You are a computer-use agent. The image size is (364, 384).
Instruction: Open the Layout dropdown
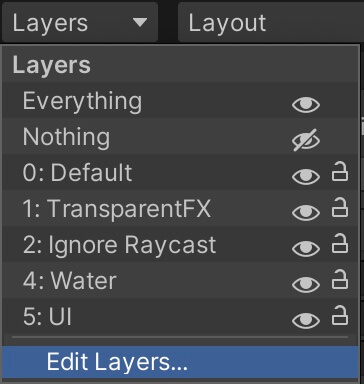pos(271,22)
